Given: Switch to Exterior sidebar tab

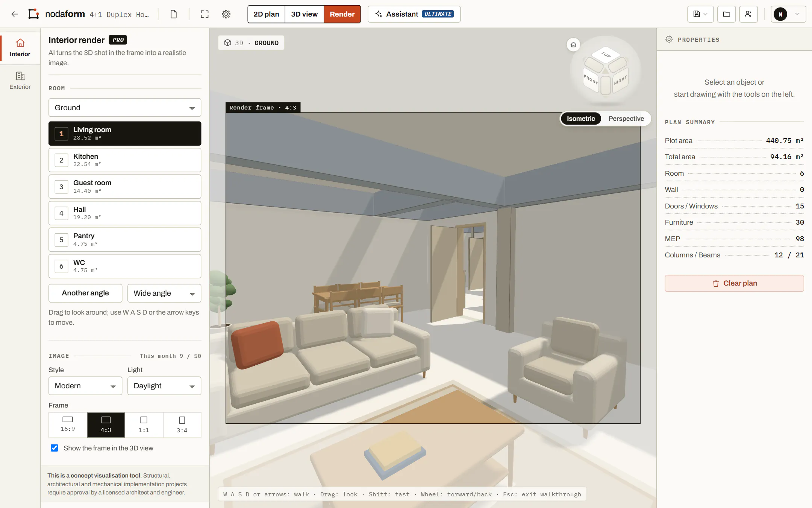Looking at the screenshot, I should point(20,81).
